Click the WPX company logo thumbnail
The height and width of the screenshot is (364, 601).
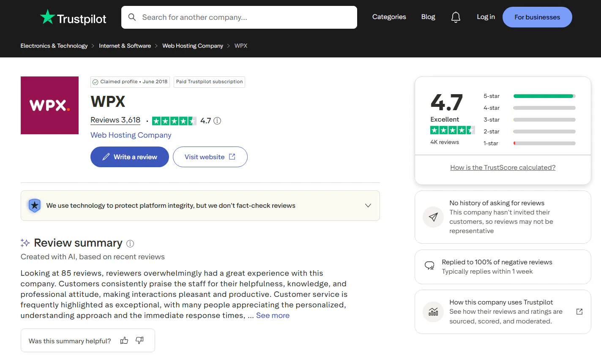[49, 105]
